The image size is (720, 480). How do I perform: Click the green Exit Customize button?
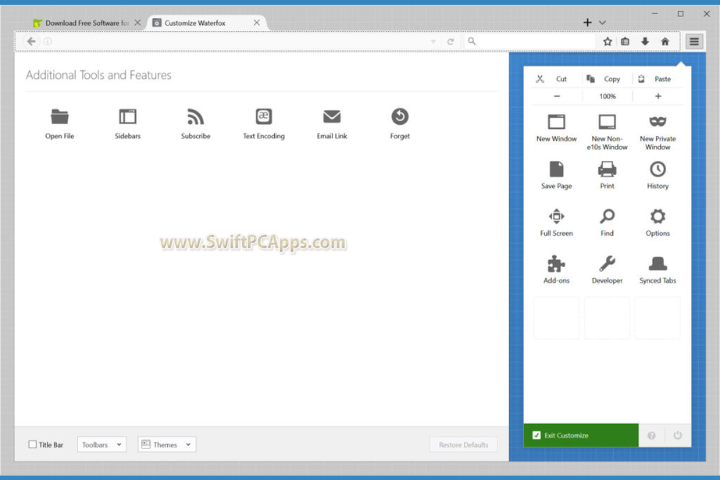tap(581, 435)
